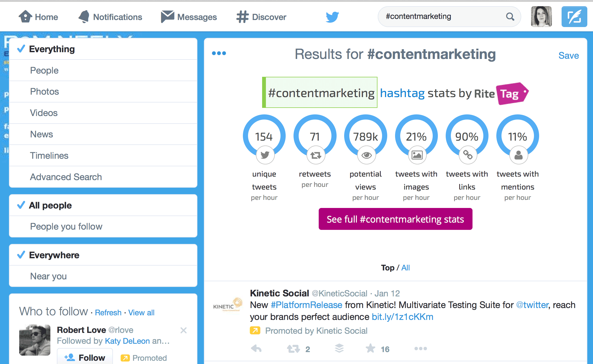Save this search with the Save link
Image resolution: width=593 pixels, height=364 pixels.
[569, 55]
